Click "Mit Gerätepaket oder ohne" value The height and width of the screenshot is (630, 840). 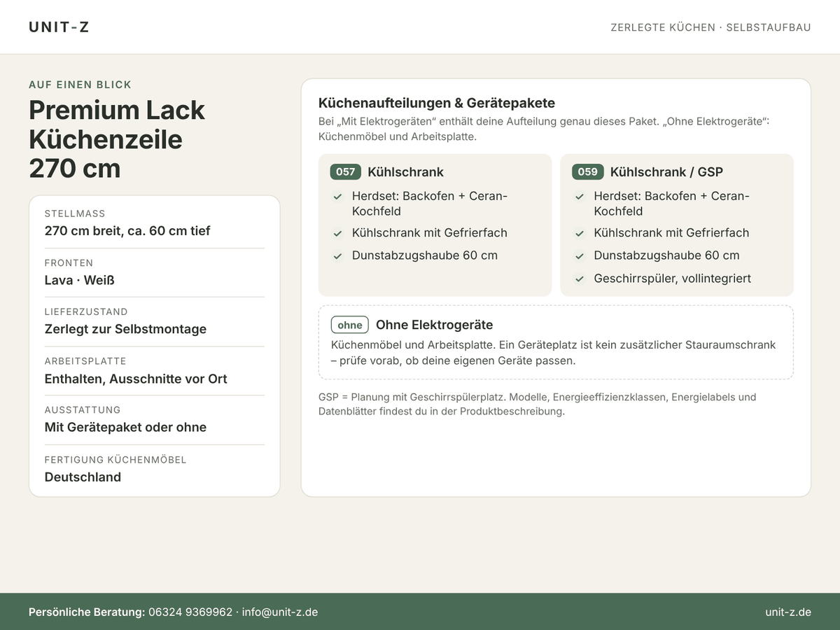click(x=126, y=427)
